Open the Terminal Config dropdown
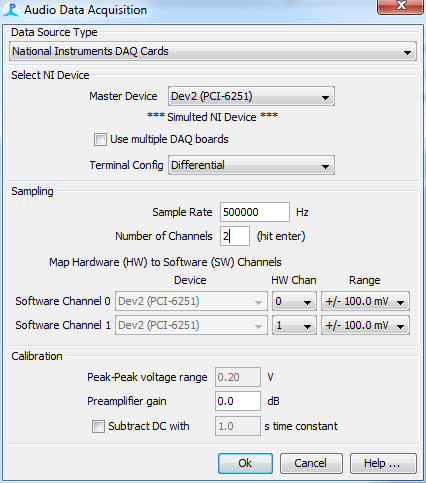This screenshot has height=483, width=426. click(251, 165)
